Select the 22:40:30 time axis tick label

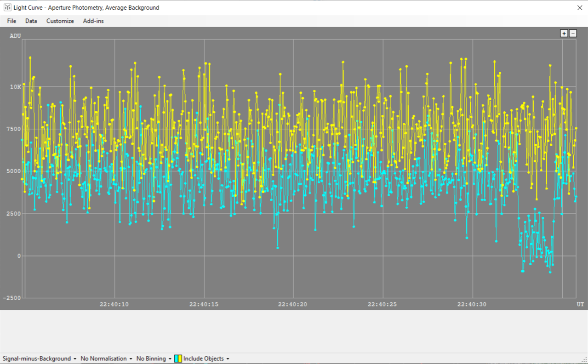[472, 304]
